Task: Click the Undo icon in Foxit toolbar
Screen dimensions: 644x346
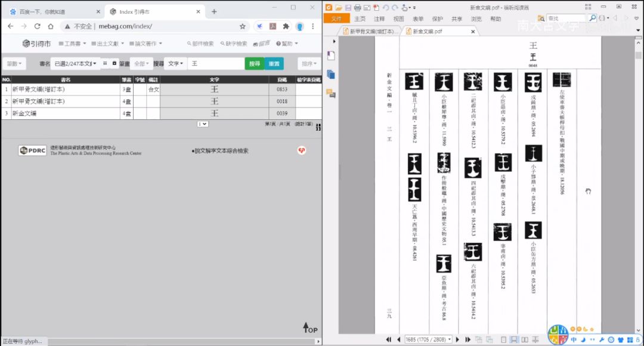Action: click(x=386, y=7)
